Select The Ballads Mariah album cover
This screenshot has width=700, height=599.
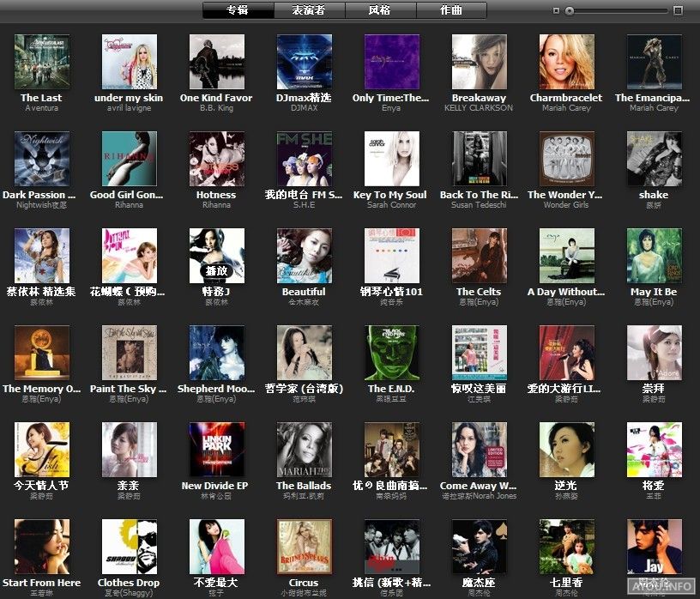point(305,450)
